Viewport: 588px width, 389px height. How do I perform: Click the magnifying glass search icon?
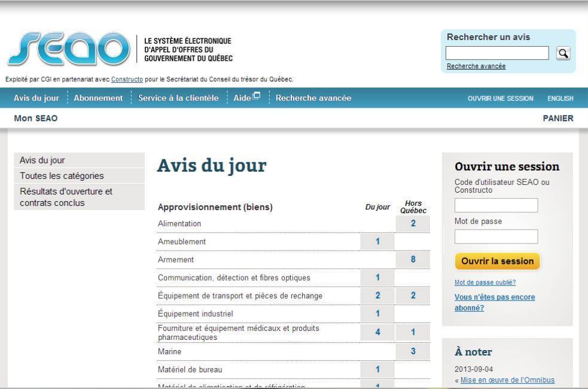tap(562, 53)
